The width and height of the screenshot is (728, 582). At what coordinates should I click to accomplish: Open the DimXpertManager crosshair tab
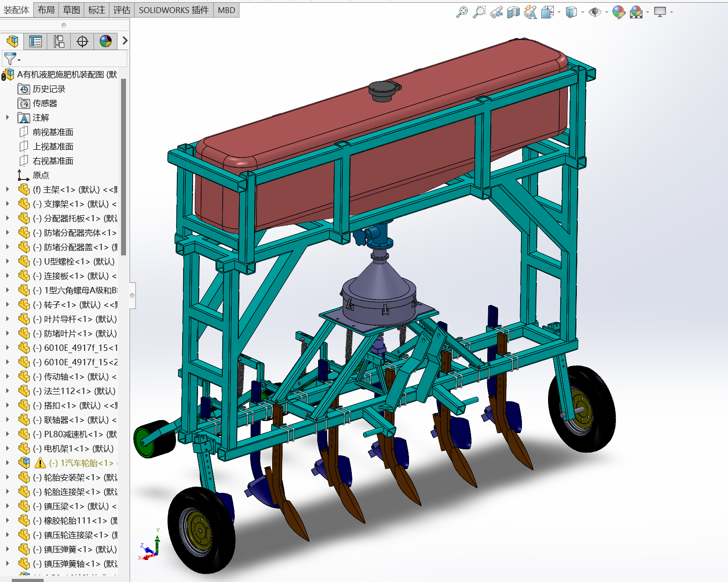[x=82, y=41]
